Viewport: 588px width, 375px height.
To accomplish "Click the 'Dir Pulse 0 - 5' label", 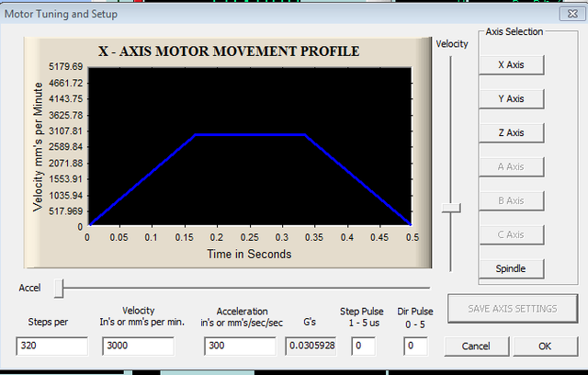I will point(415,318).
